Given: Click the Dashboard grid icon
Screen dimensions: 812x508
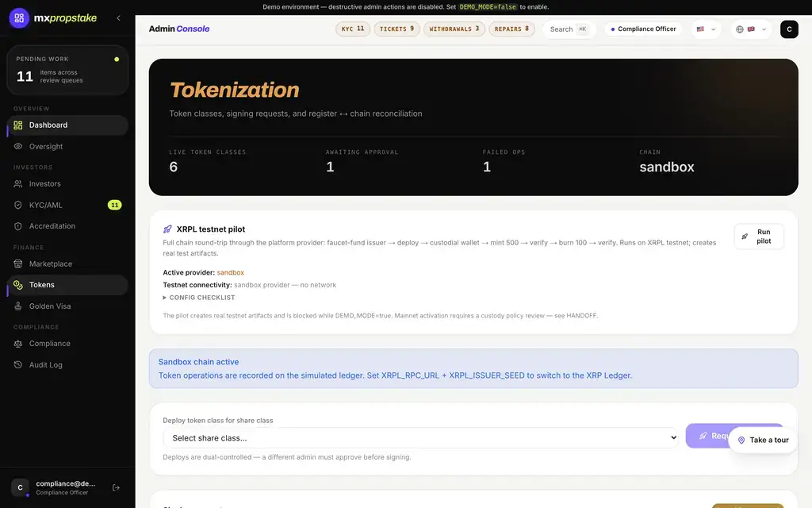Looking at the screenshot, I should [18, 125].
